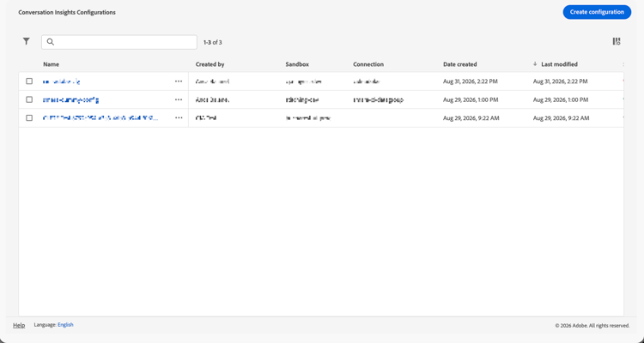
Task: Change Language English selector
Action: pos(65,324)
